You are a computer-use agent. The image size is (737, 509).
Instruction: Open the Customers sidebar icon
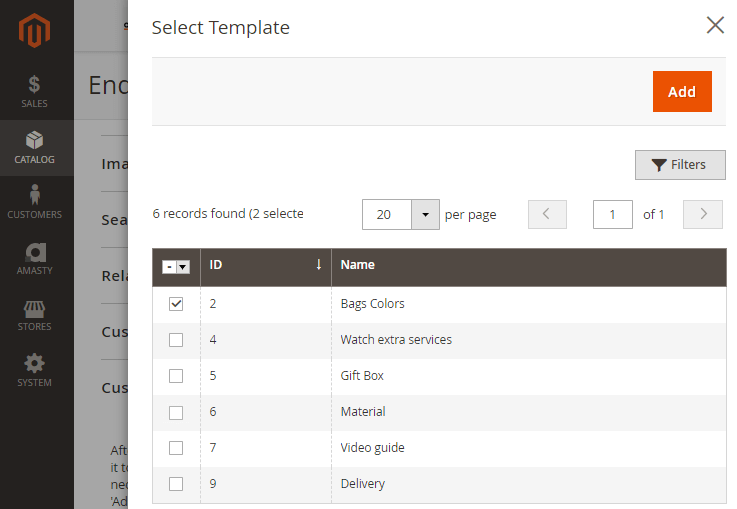pos(35,202)
